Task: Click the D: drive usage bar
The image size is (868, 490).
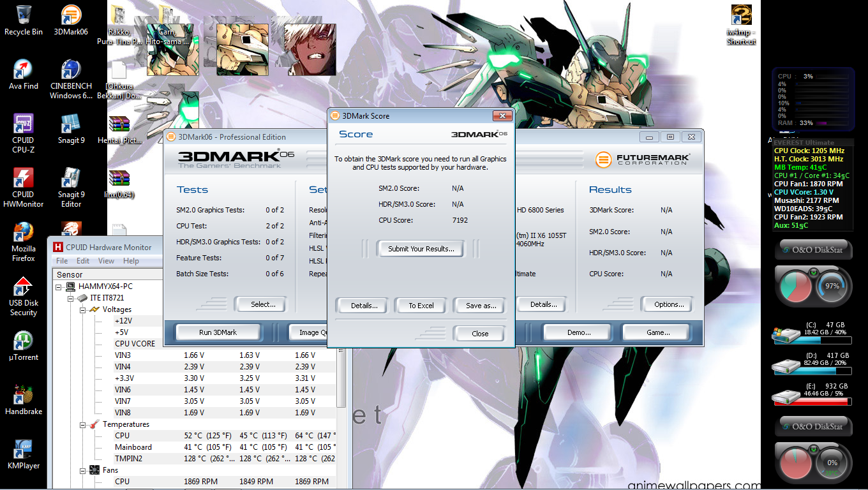Action: point(814,371)
